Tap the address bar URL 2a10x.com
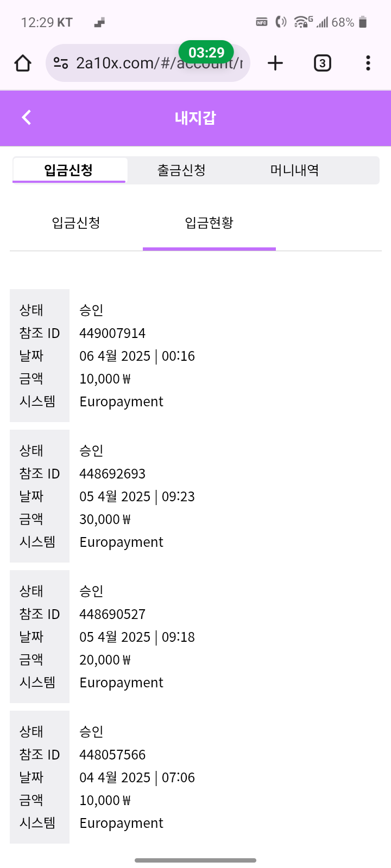The image size is (391, 868). (x=157, y=63)
